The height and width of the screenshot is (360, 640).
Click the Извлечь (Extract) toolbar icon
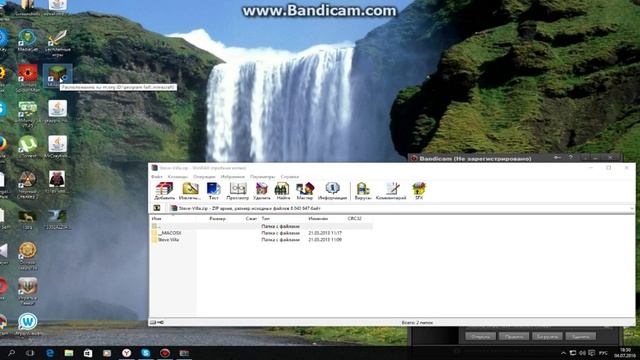(190, 191)
